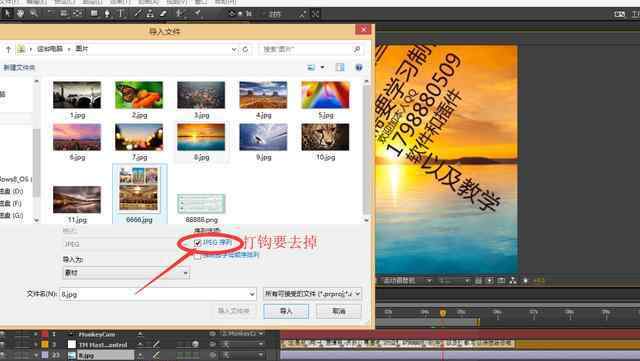Select the Pen tool
The width and height of the screenshot is (640, 361).
[107, 13]
